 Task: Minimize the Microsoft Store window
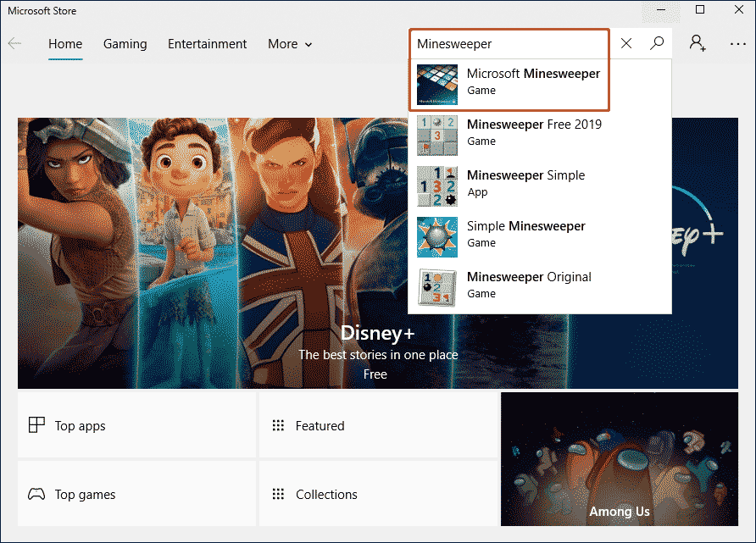tap(661, 10)
